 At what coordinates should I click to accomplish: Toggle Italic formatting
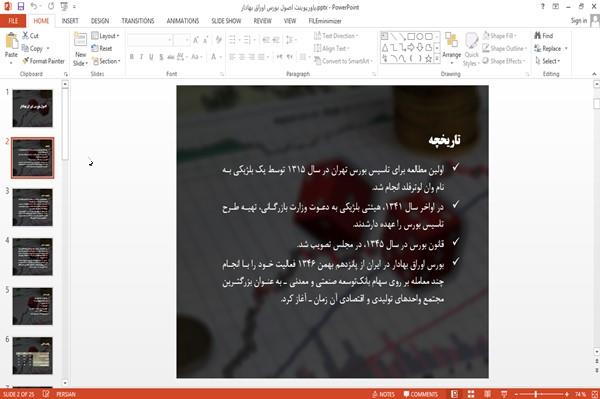pyautogui.click(x=141, y=57)
